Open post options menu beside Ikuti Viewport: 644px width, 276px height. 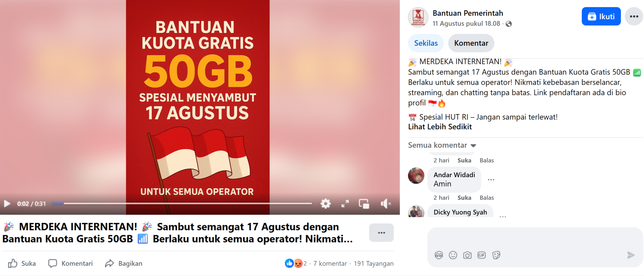tap(634, 16)
